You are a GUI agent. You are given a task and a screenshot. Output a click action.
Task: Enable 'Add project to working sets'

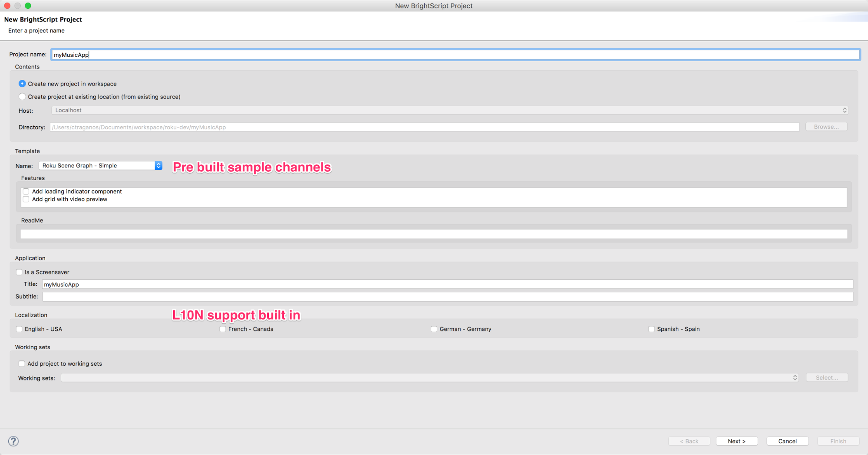coord(22,363)
